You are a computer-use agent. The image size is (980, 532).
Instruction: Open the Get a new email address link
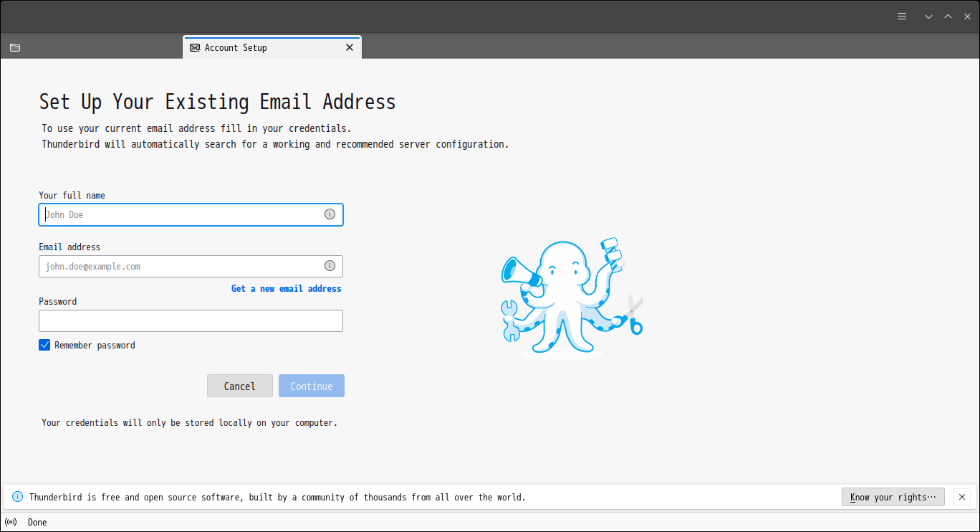coord(286,288)
